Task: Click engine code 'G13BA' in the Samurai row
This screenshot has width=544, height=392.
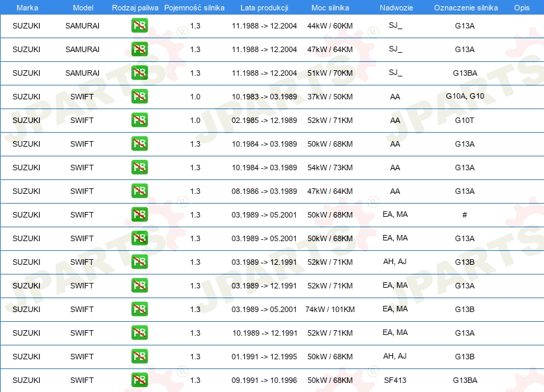Action: click(465, 73)
